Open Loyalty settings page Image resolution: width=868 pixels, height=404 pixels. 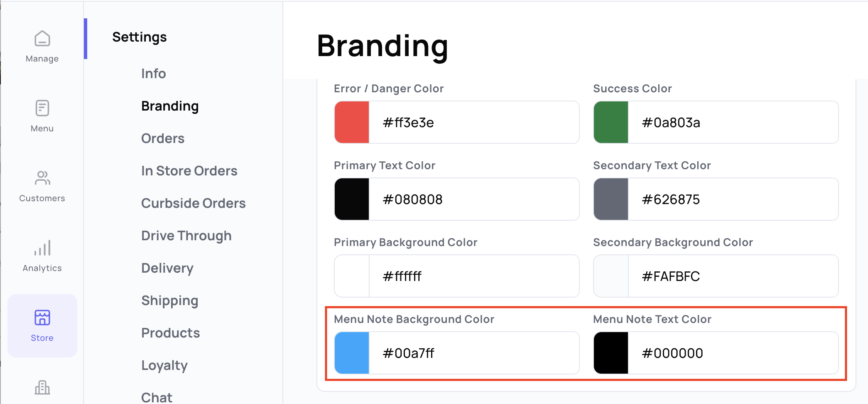click(164, 365)
